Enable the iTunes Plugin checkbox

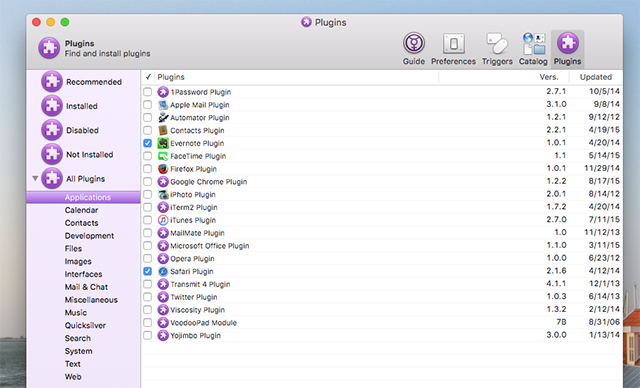pos(147,220)
